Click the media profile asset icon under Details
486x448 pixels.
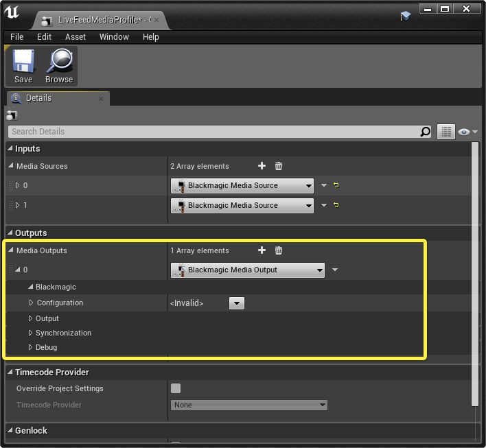click(12, 115)
